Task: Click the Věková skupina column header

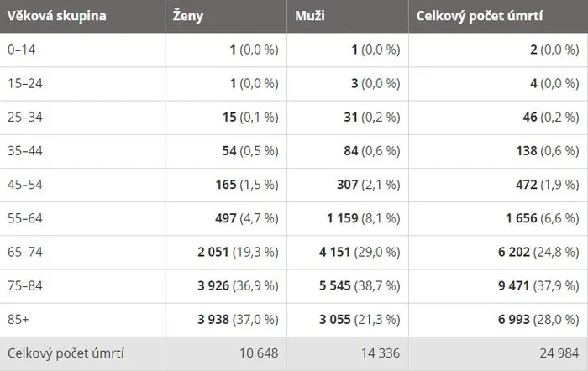Action: pyautogui.click(x=56, y=16)
